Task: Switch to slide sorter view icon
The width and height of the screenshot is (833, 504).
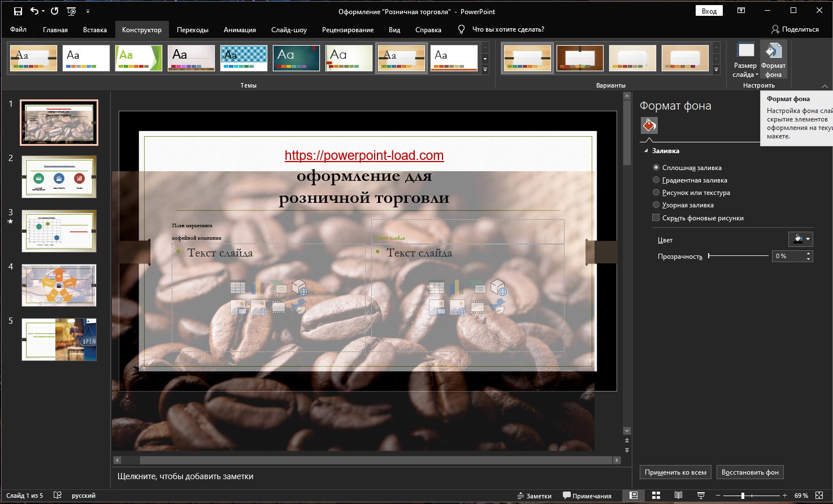Action: point(656,496)
